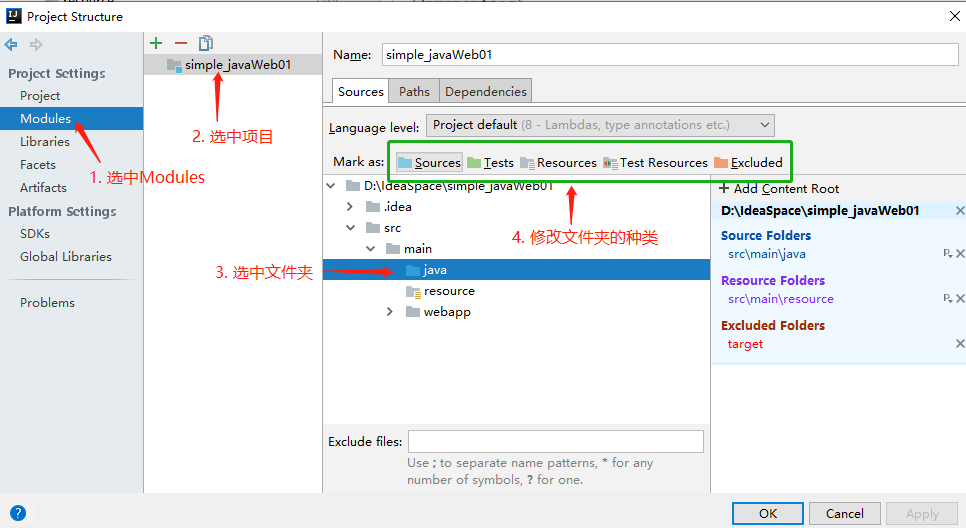
Task: Mark folder as Excluded
Action: 749,163
